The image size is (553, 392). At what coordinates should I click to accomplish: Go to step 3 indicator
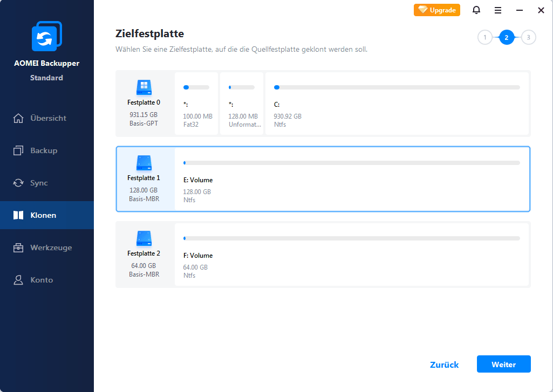tap(529, 37)
